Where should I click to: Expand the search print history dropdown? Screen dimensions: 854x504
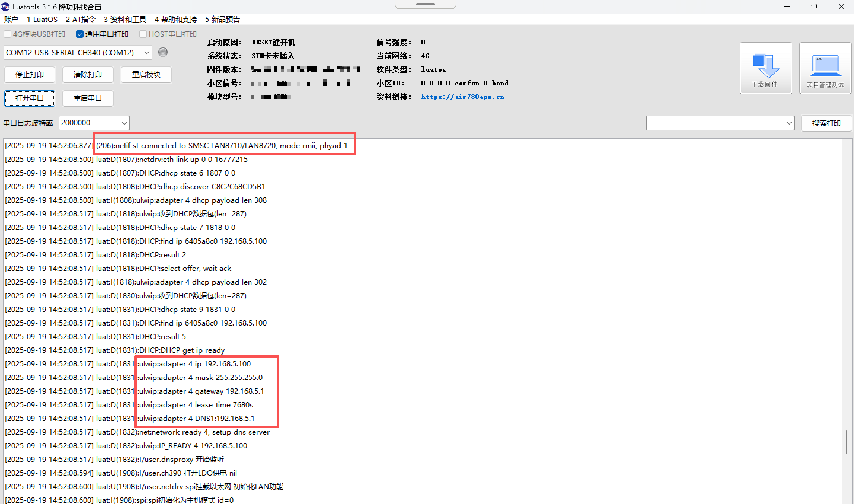click(788, 123)
